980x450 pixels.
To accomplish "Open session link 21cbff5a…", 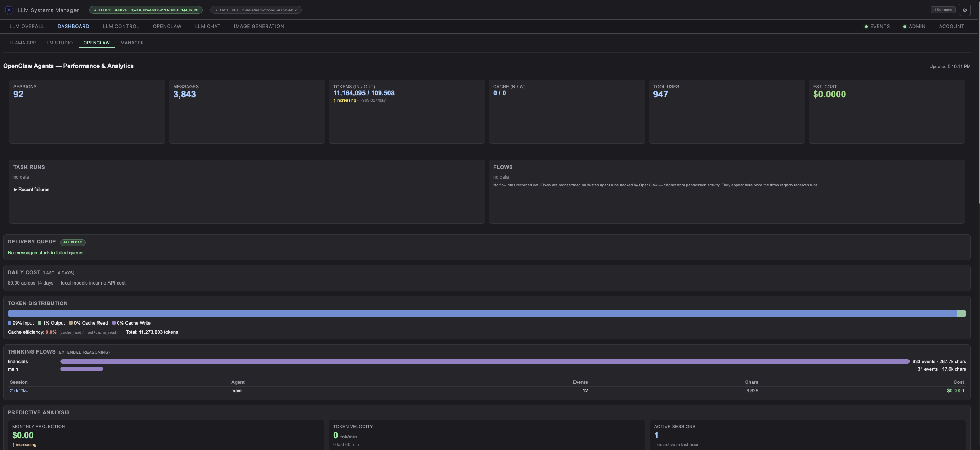I will click(x=19, y=391).
